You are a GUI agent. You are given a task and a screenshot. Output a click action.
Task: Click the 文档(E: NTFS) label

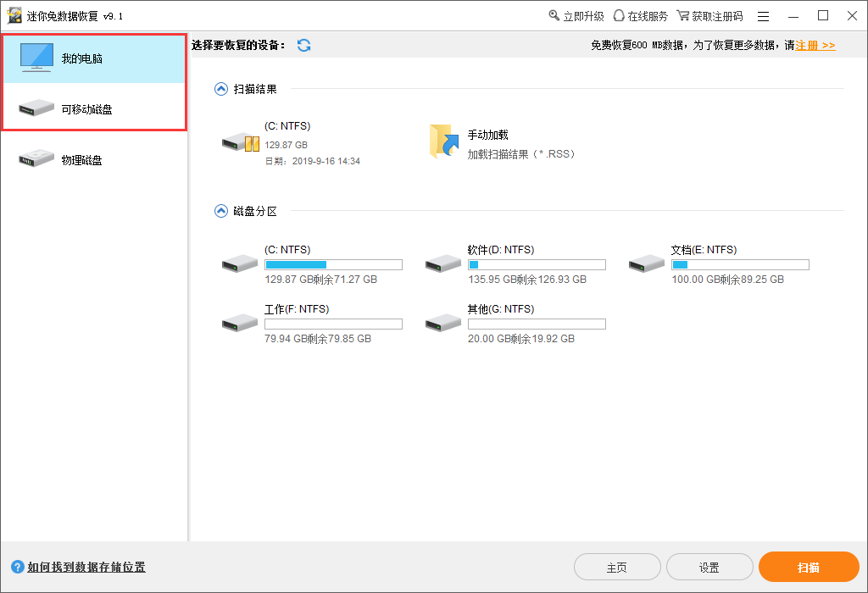(x=704, y=250)
